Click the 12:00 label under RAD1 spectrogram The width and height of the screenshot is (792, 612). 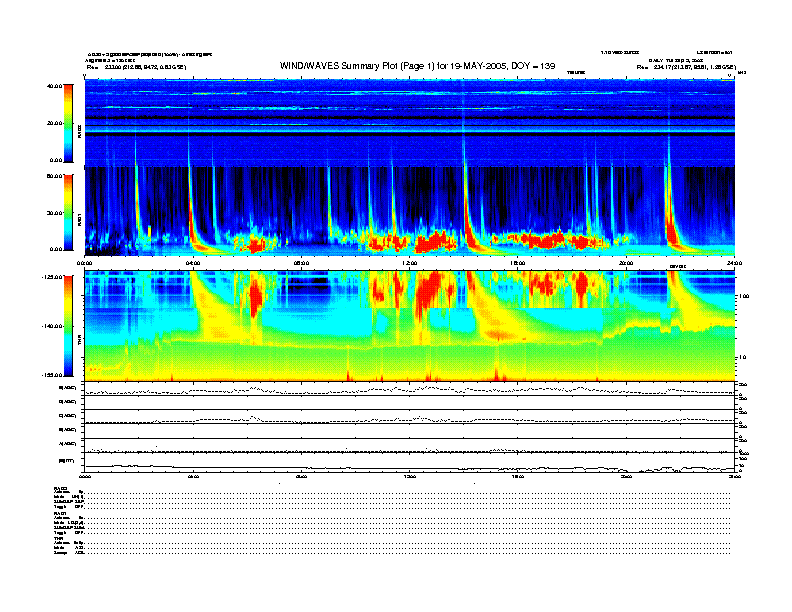click(x=410, y=263)
